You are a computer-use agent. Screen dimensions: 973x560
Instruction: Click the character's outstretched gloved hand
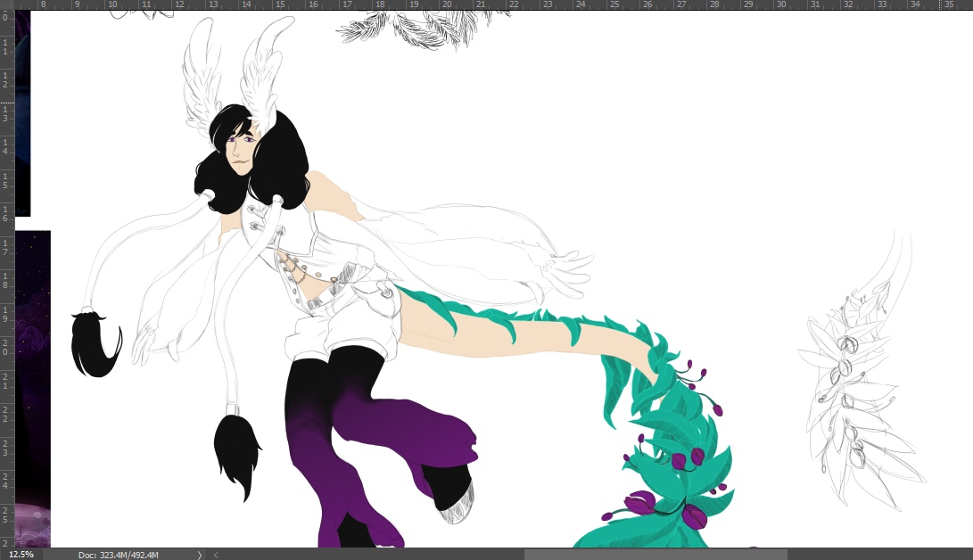562,268
